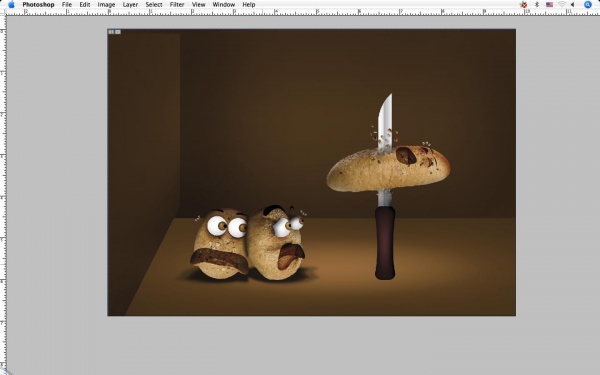Click the Bluetooth status icon

tap(537, 5)
